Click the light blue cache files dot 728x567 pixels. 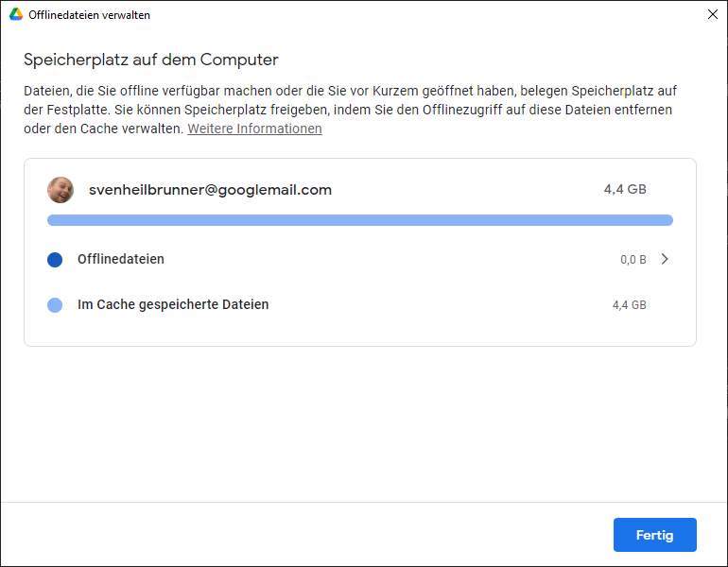tap(55, 305)
